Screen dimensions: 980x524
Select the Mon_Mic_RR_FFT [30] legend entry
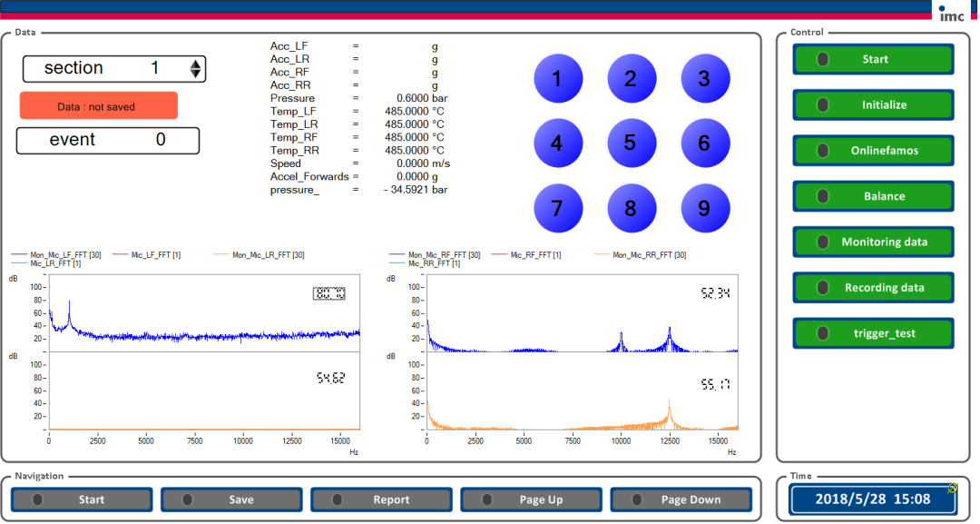pos(640,255)
